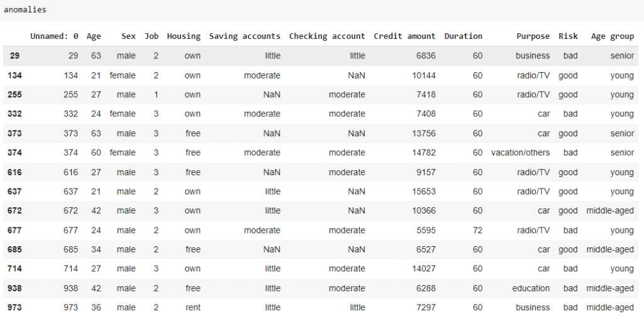This screenshot has height=319, width=644.
Task: Select the bold row index label 616
Action: (x=14, y=172)
